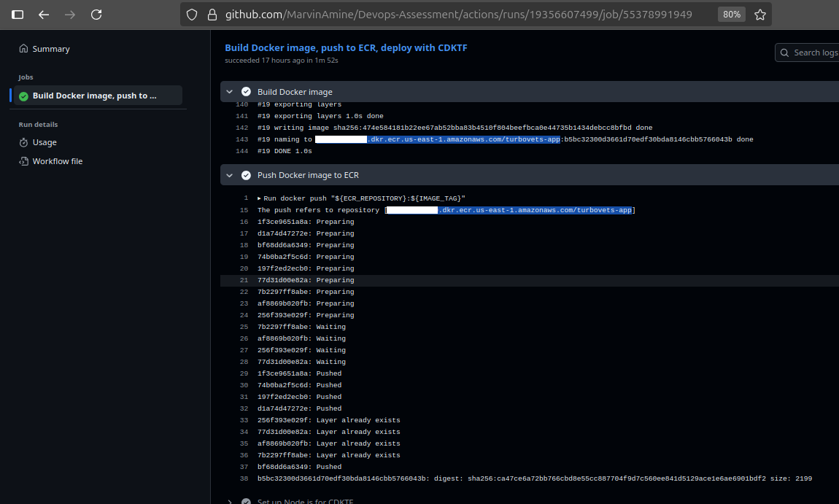Screen dimensions: 839x504
Task: Click the Summary document icon in sidebar
Action: click(25, 48)
